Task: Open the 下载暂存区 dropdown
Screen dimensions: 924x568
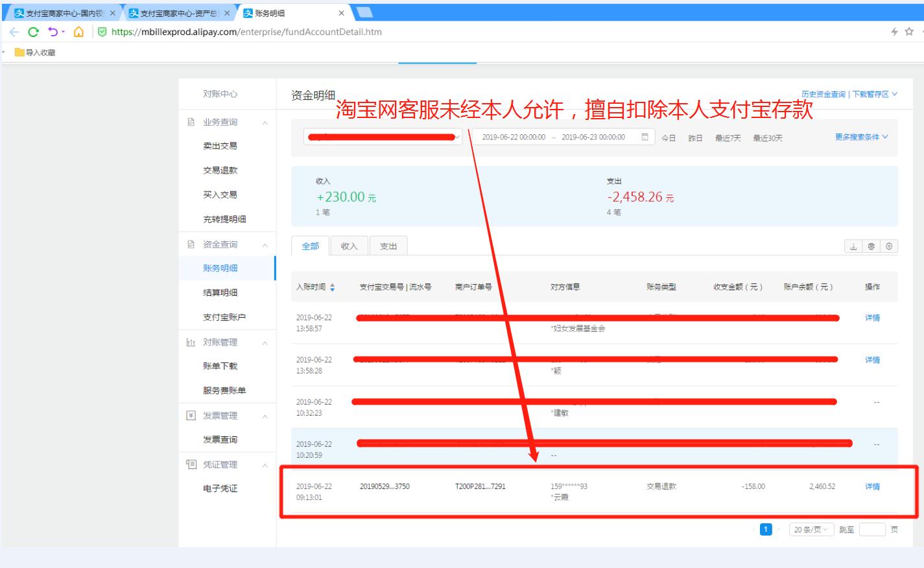Action: pos(875,94)
